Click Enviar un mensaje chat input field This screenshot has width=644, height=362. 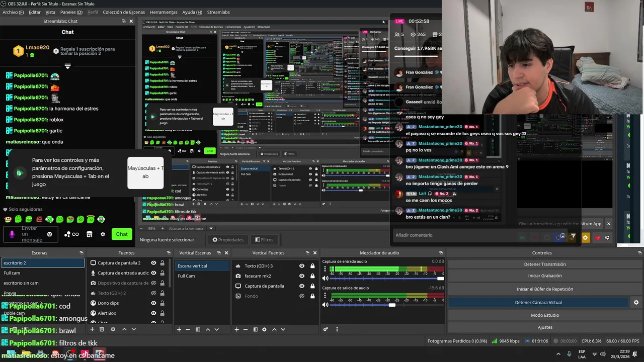pyautogui.click(x=31, y=234)
